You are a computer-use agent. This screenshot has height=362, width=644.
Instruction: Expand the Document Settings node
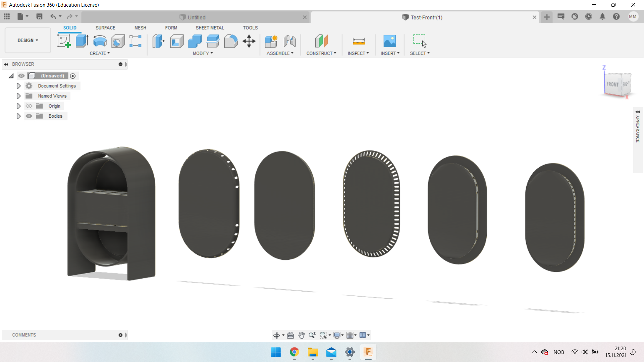coord(18,86)
